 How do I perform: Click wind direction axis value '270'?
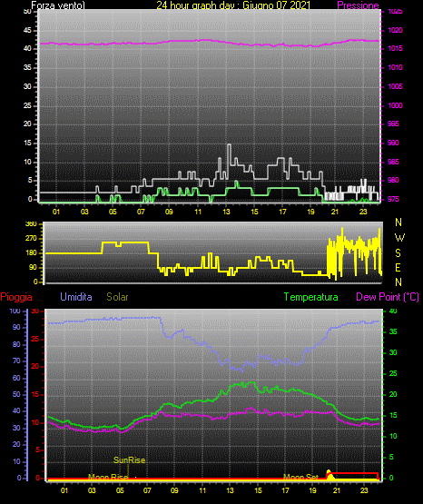31,239
